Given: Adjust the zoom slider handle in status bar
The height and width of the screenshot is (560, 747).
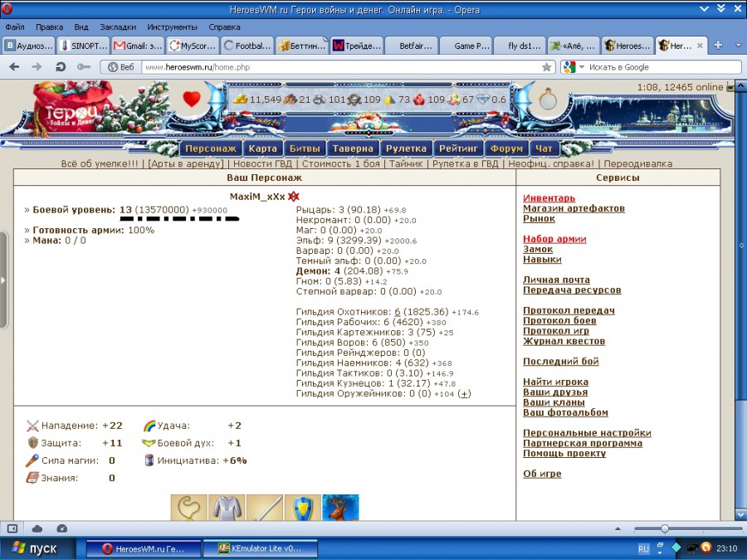Looking at the screenshot, I should [x=665, y=528].
